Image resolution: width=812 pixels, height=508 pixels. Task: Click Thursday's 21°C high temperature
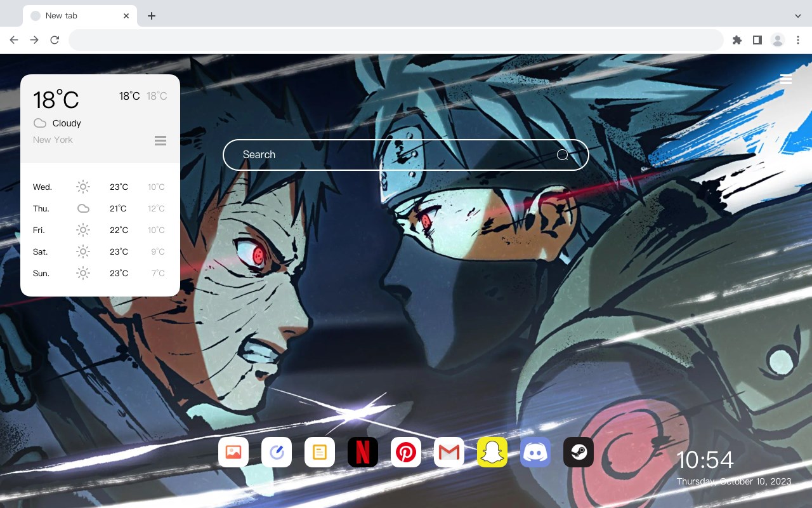(x=118, y=208)
